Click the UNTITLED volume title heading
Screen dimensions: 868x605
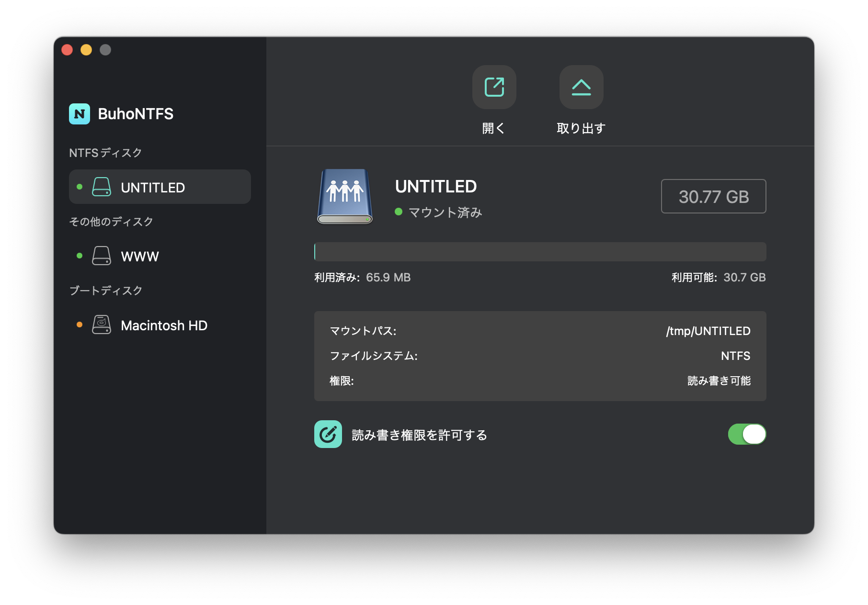click(x=436, y=186)
